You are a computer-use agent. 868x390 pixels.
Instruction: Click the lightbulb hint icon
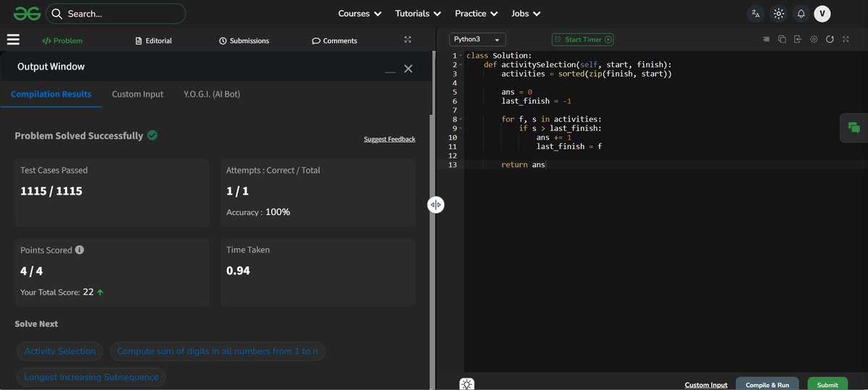pyautogui.click(x=467, y=384)
